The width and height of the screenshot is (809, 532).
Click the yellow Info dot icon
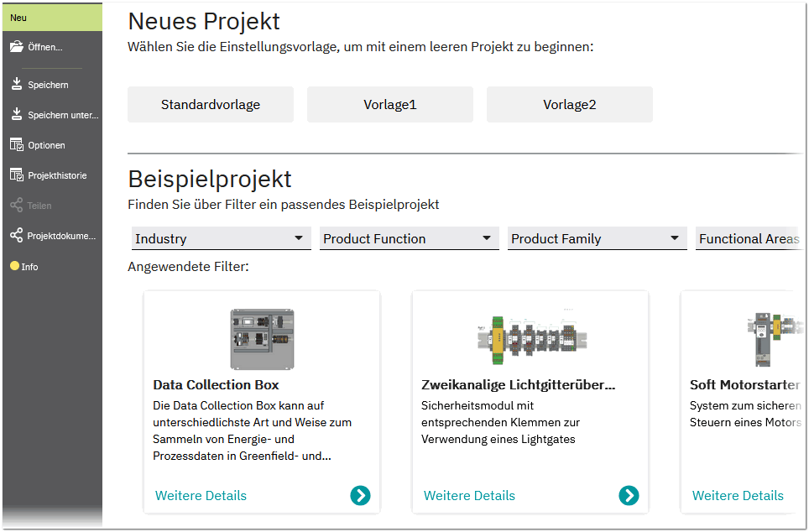click(14, 266)
